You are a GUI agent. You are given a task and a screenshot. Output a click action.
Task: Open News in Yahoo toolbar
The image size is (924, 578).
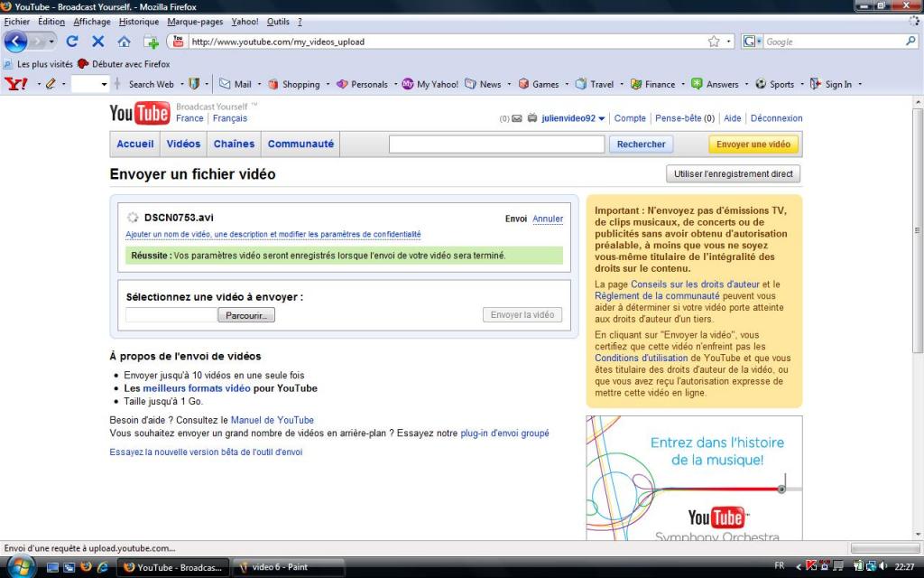(484, 84)
